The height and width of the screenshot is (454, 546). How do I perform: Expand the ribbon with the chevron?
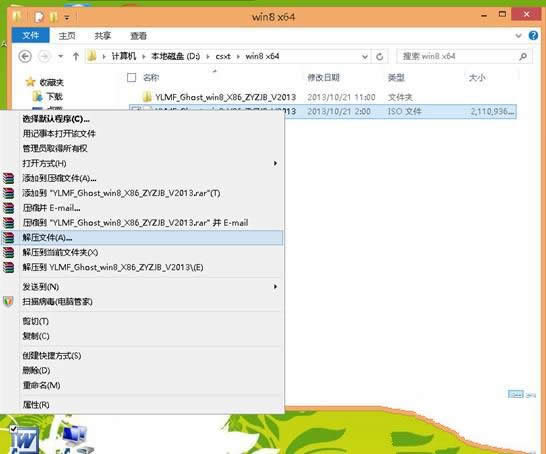click(x=518, y=36)
